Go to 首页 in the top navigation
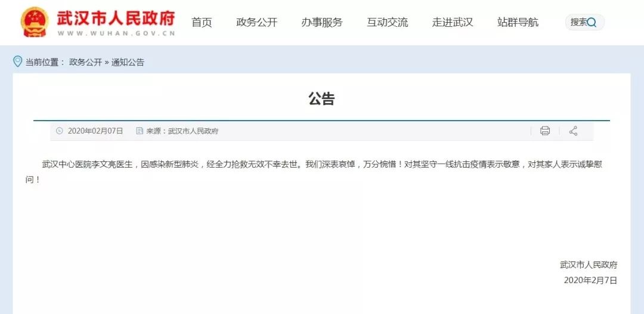 point(202,23)
